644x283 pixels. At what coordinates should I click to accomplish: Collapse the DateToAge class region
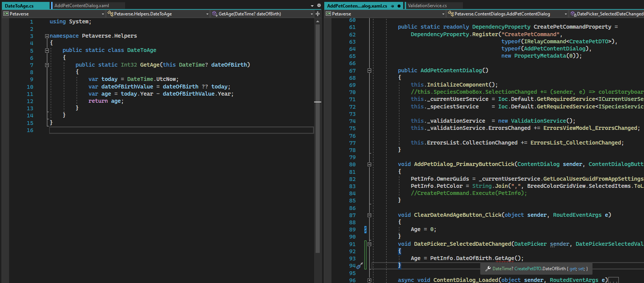point(47,50)
